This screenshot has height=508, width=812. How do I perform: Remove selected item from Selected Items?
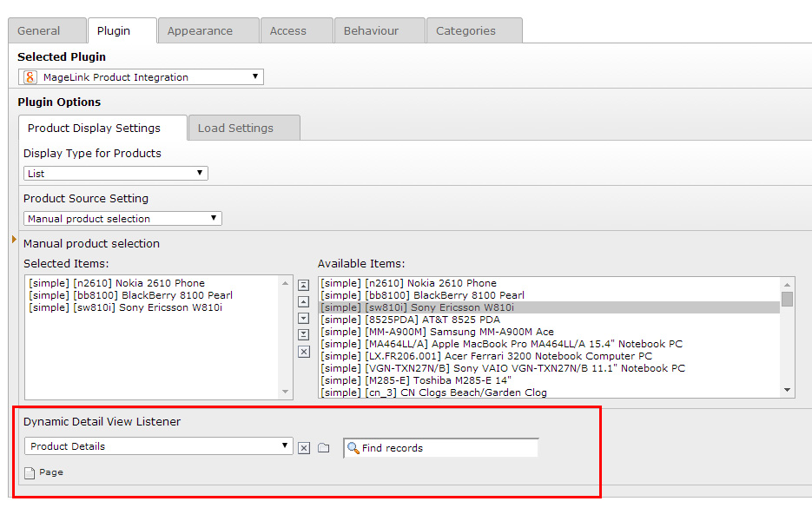click(x=303, y=352)
